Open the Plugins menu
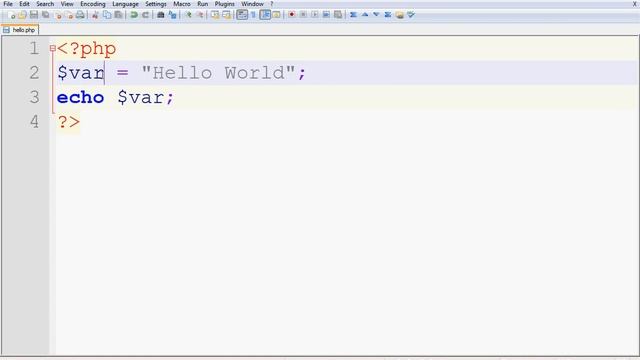 [224, 4]
